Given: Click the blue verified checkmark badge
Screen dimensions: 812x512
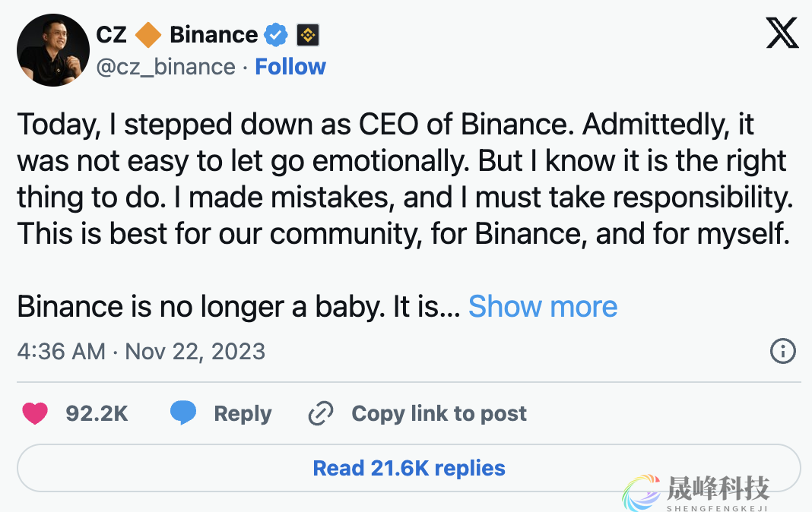Looking at the screenshot, I should pos(276,35).
